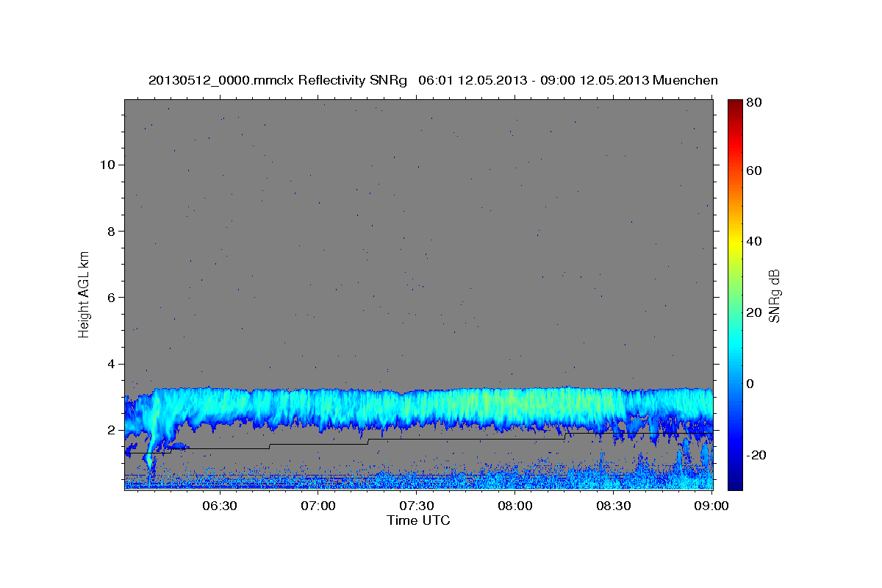Click the 'Height AGL km' axis label
The height and width of the screenshot is (588, 882).
[x=85, y=293]
